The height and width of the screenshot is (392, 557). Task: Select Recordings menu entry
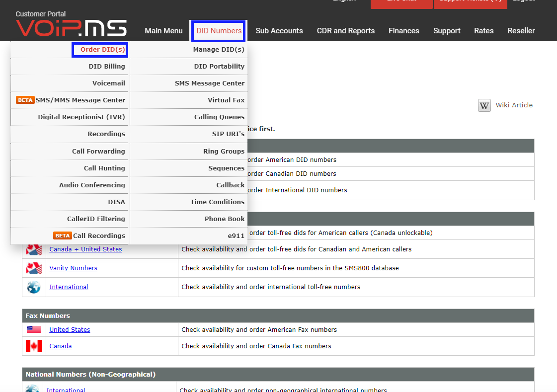[106, 134]
